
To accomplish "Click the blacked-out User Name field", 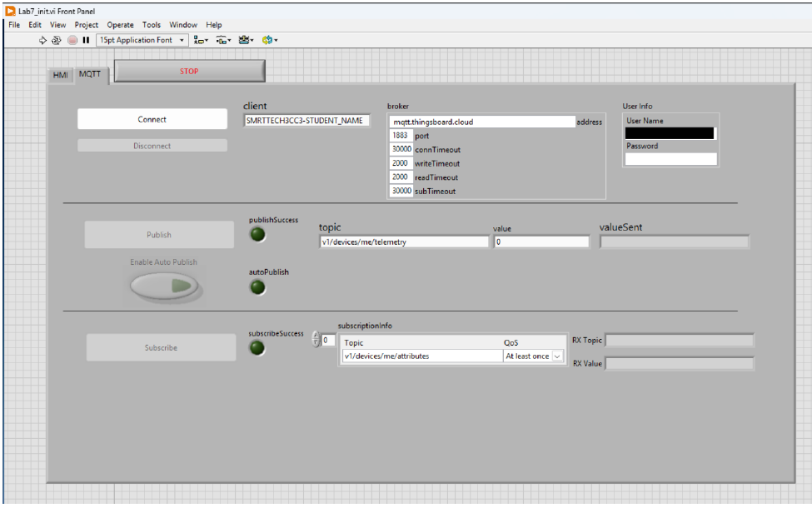I will pyautogui.click(x=670, y=133).
